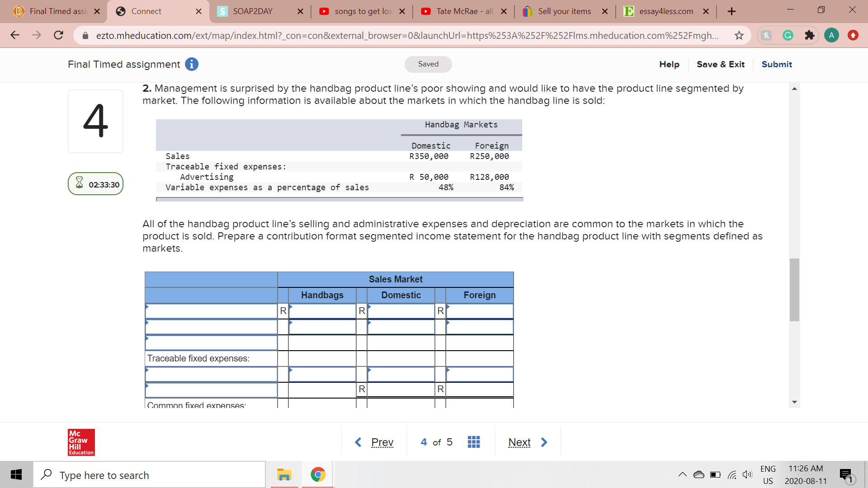Click the Windows search box
Image resolution: width=868 pixels, height=488 pixels.
pyautogui.click(x=149, y=474)
